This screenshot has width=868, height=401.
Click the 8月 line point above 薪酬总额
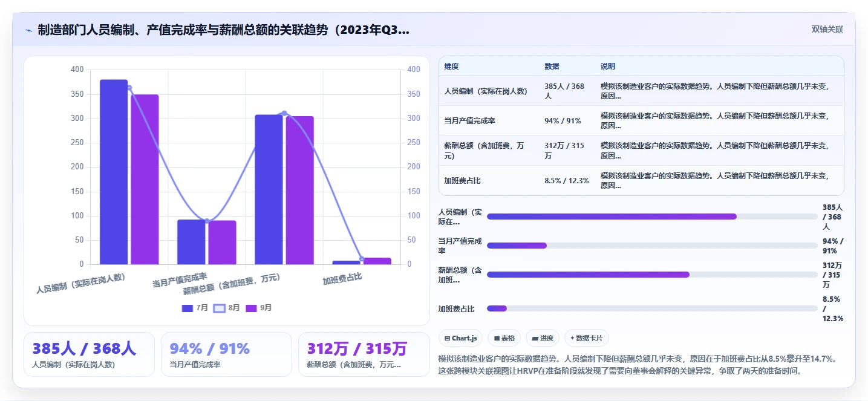pos(284,113)
